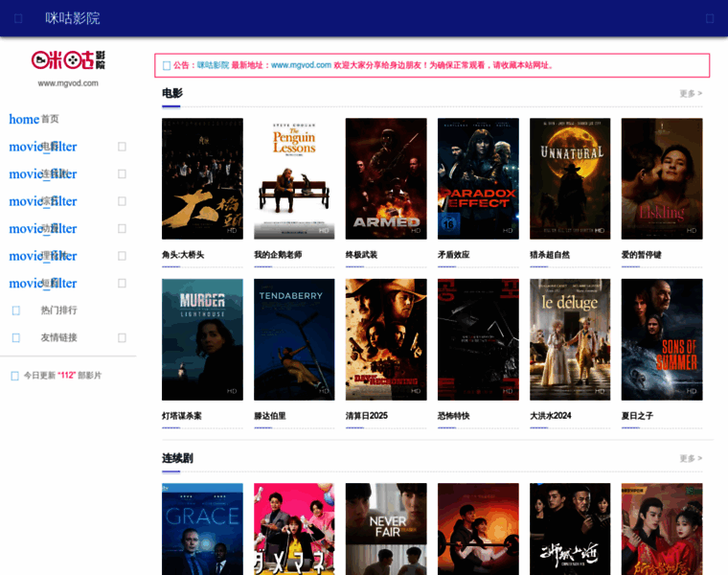This screenshot has height=575, width=728.
Task: Open the 热门排行 menu item
Action: point(58,310)
